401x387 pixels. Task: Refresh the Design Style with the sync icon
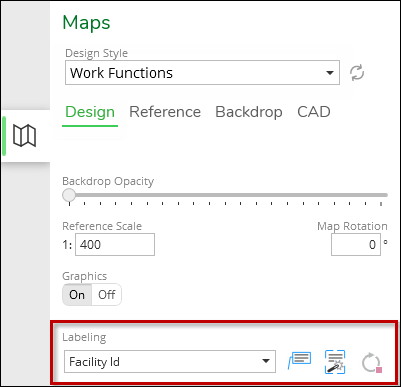pos(357,73)
